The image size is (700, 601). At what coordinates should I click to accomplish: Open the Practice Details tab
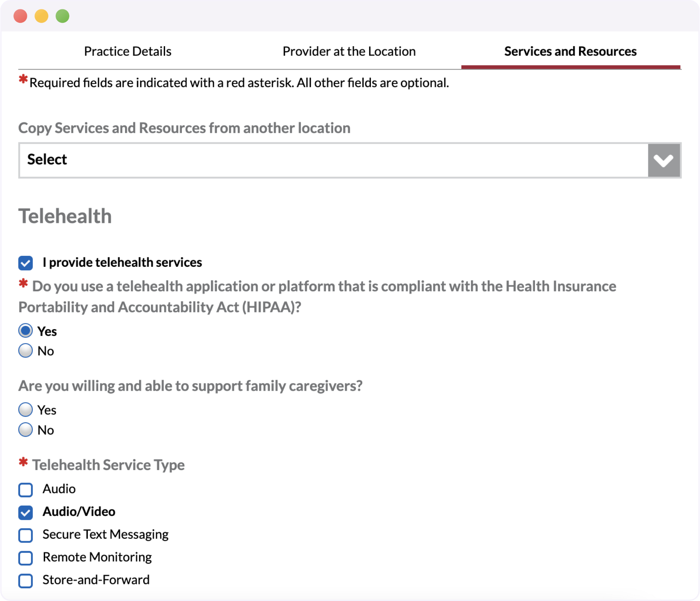click(127, 51)
